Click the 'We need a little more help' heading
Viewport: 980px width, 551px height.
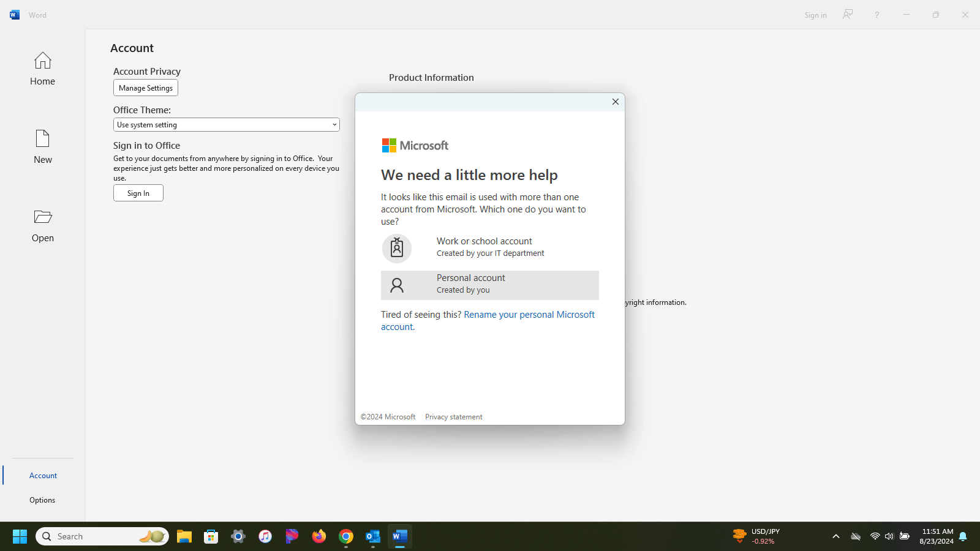coord(469,175)
